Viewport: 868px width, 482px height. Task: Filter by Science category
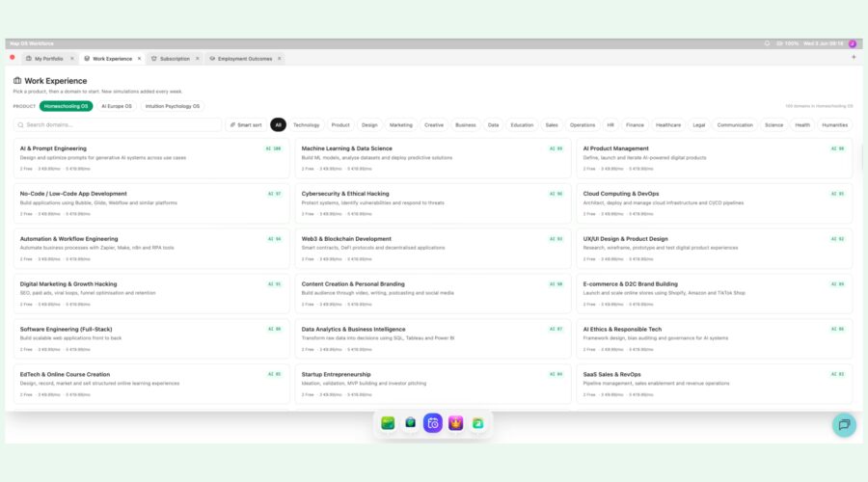click(x=773, y=125)
